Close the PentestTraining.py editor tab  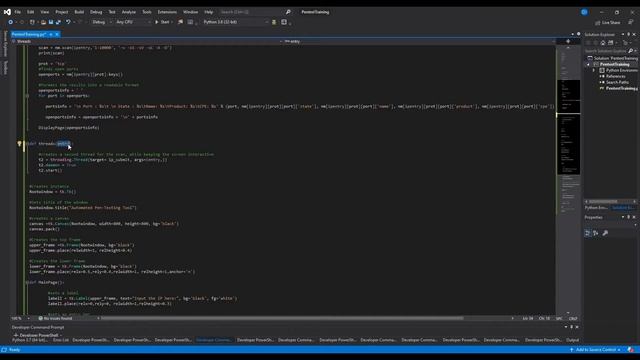click(57, 35)
